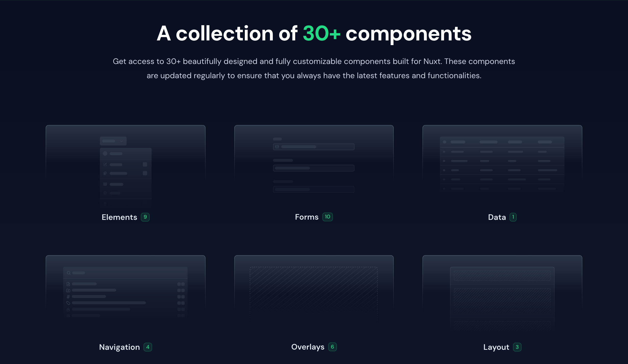Click the tag icon in Navigation preview list
The image size is (628, 364).
tap(68, 303)
